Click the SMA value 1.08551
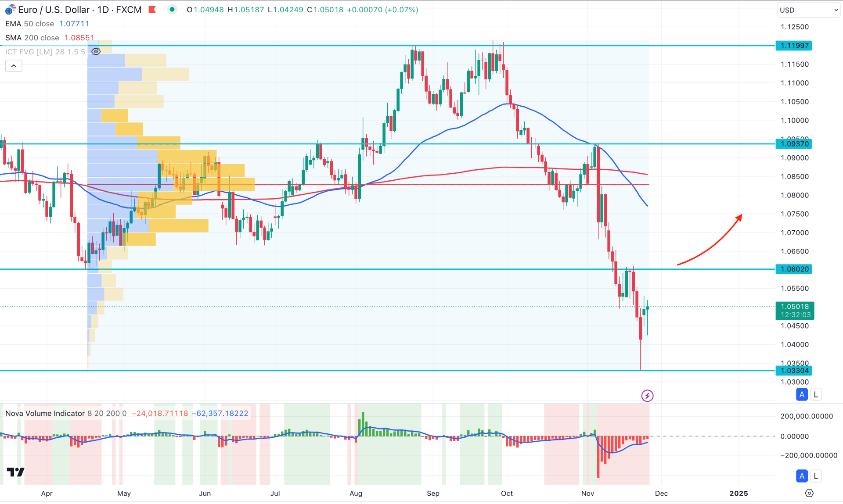This screenshot has width=843, height=504. click(x=79, y=38)
